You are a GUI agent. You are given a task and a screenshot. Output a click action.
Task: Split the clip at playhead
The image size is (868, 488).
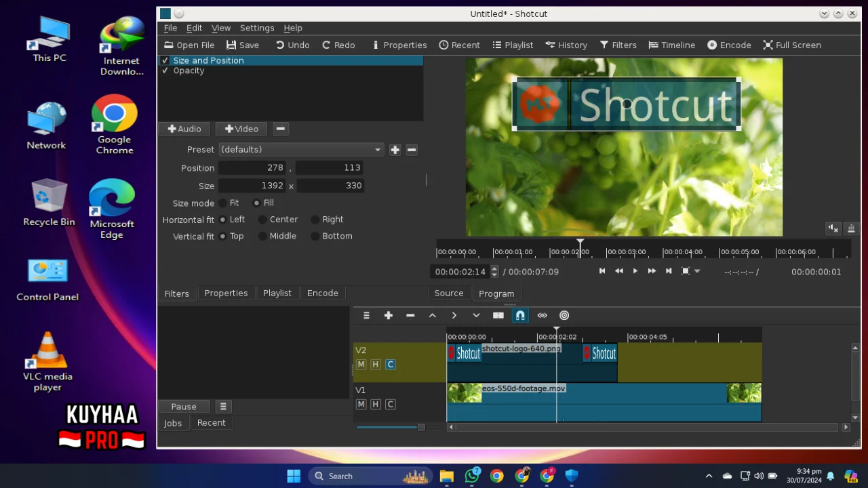pyautogui.click(x=498, y=315)
